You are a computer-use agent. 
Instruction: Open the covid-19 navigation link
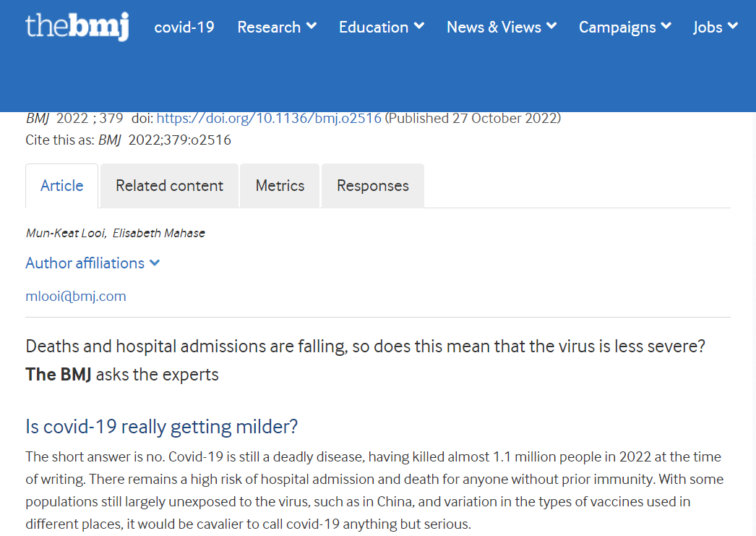point(184,27)
